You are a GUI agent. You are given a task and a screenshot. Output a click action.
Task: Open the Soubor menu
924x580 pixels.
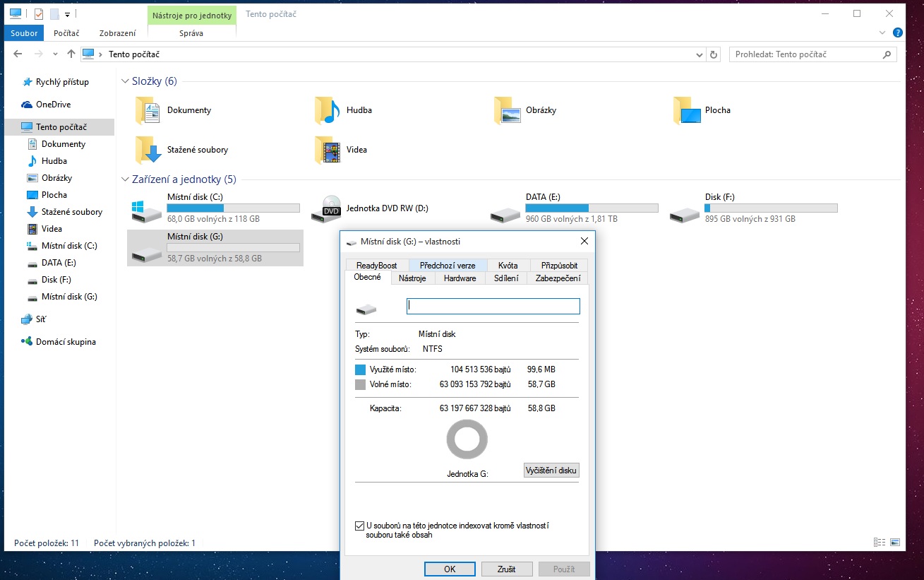click(x=25, y=33)
